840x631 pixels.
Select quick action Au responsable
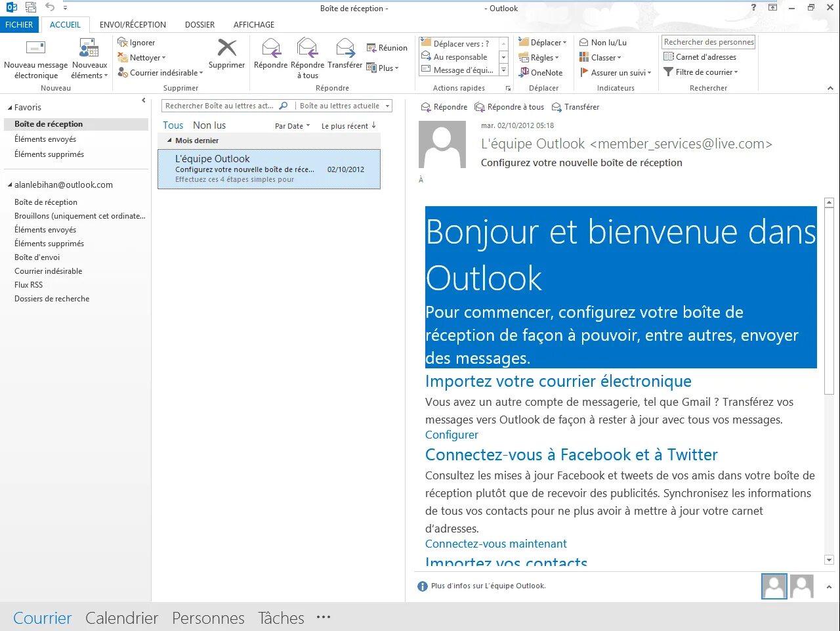(x=459, y=57)
